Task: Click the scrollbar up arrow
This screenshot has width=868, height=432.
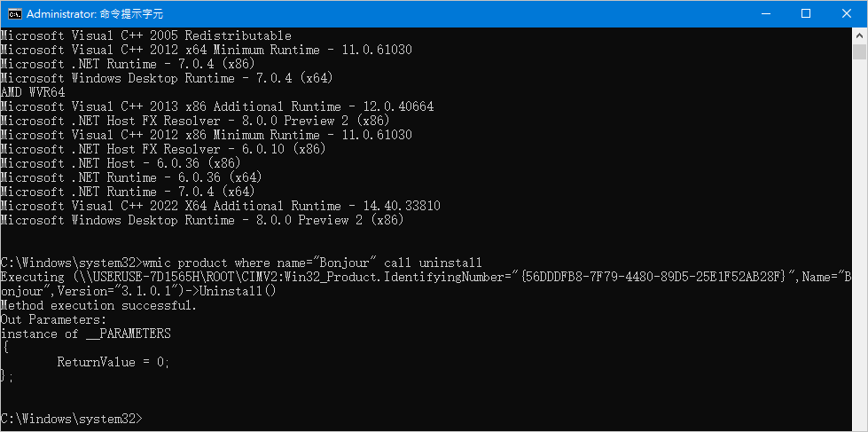Action: [x=859, y=35]
